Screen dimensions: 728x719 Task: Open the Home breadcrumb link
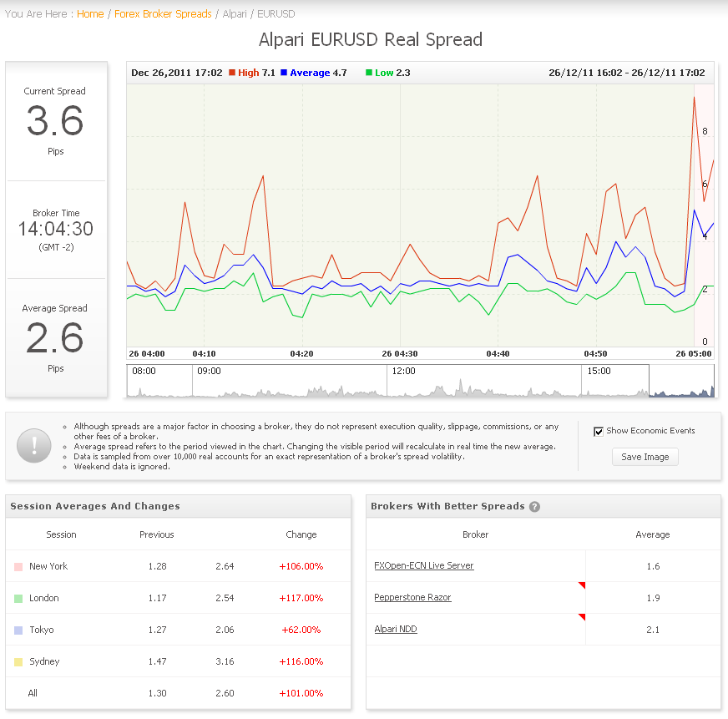pos(90,14)
